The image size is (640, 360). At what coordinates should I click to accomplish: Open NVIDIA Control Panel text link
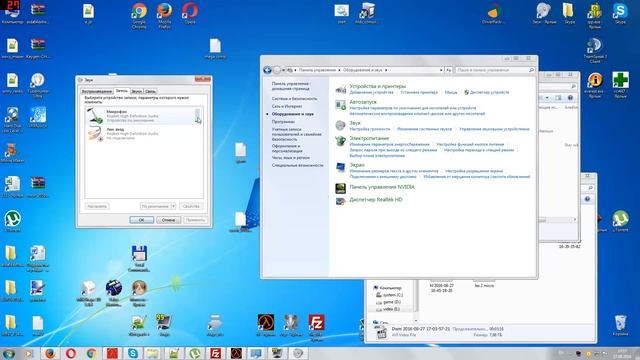(x=382, y=187)
